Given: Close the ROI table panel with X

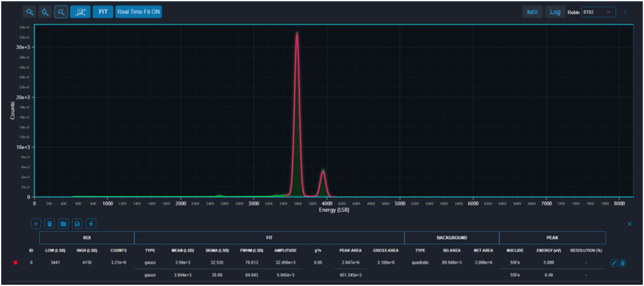Looking at the screenshot, I should 630,224.
